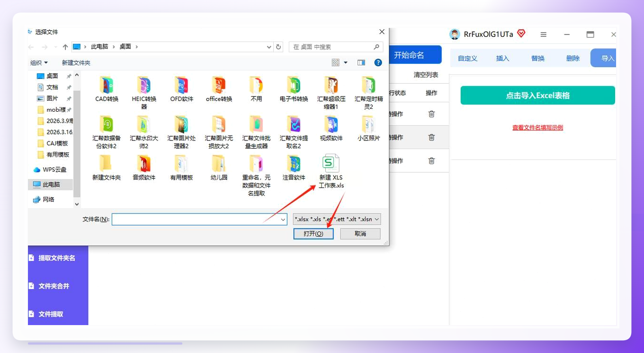Viewport: 644px width, 353px height.
Task: Click the app hamburger menu icon
Action: pyautogui.click(x=544, y=35)
